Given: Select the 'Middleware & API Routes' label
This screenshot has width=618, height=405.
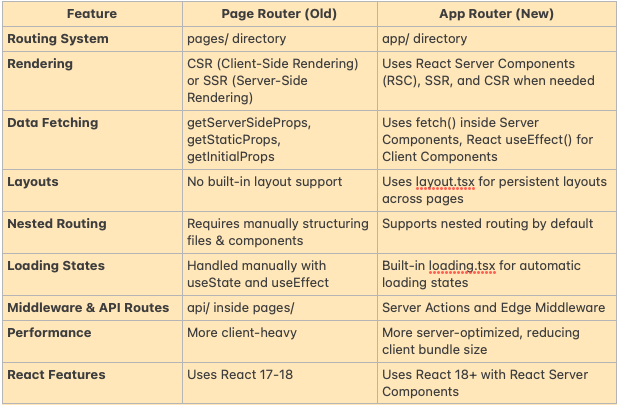Looking at the screenshot, I should (88, 307).
